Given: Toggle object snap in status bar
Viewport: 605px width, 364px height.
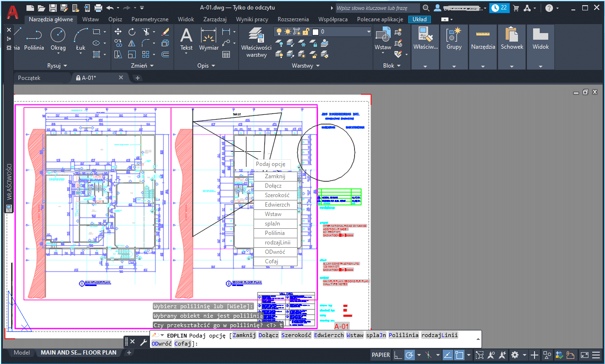Looking at the screenshot, I should pos(459,355).
